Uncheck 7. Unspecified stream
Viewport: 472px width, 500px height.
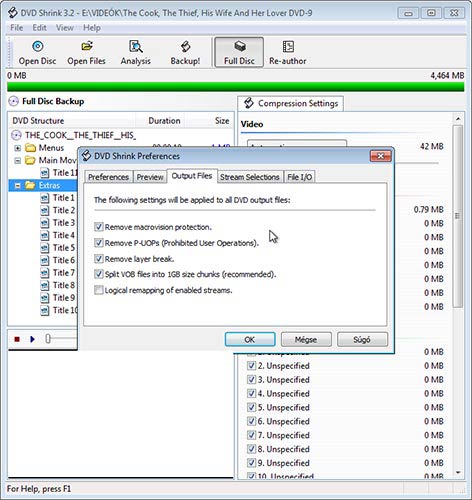[251, 435]
